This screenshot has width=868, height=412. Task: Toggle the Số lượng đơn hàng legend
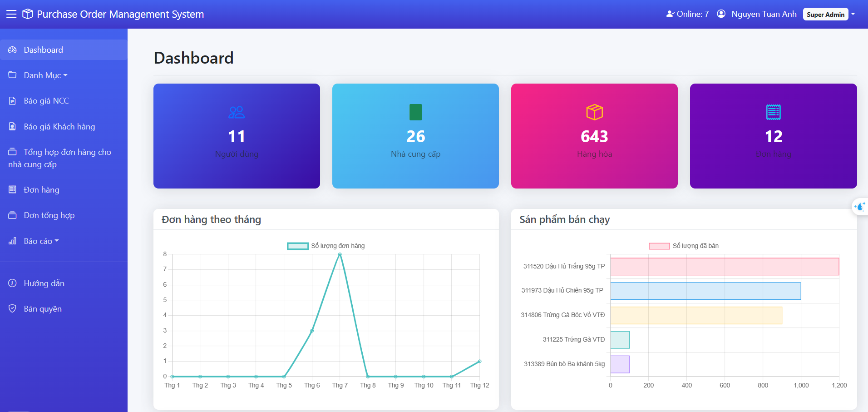tap(326, 246)
